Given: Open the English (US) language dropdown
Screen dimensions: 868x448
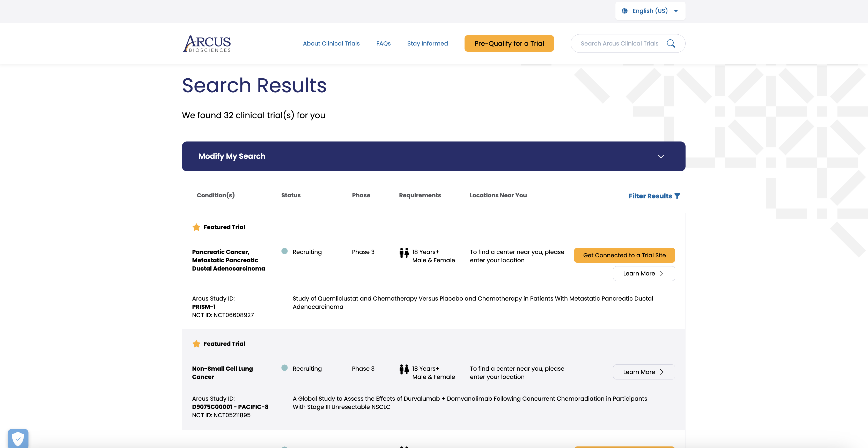Looking at the screenshot, I should click(x=650, y=11).
